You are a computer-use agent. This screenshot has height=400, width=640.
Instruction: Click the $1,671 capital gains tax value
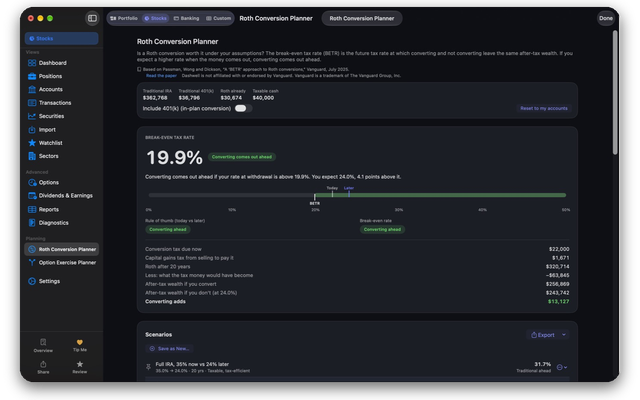point(560,258)
